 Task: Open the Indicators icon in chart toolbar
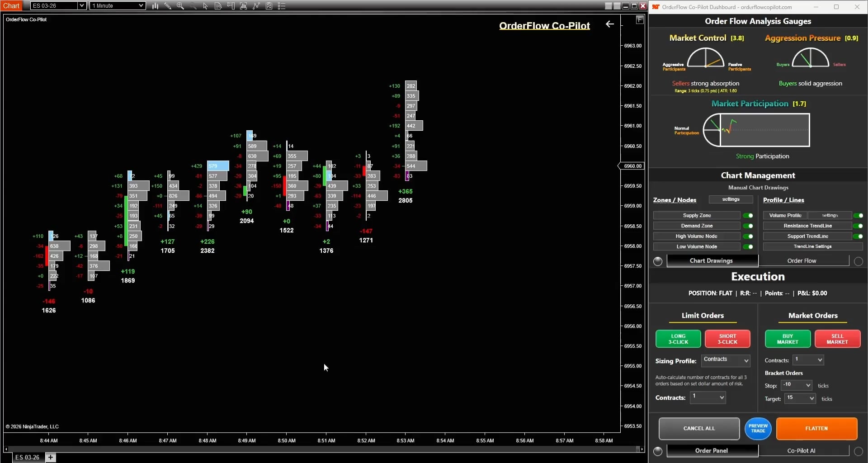244,6
